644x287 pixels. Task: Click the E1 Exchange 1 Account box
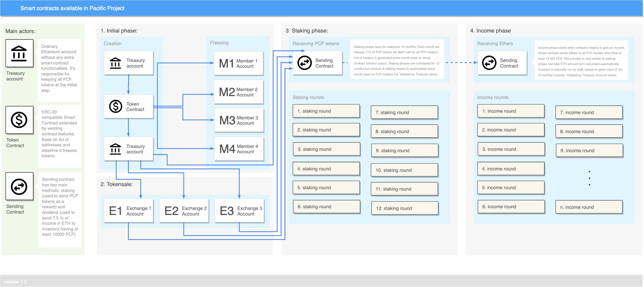pos(129,211)
